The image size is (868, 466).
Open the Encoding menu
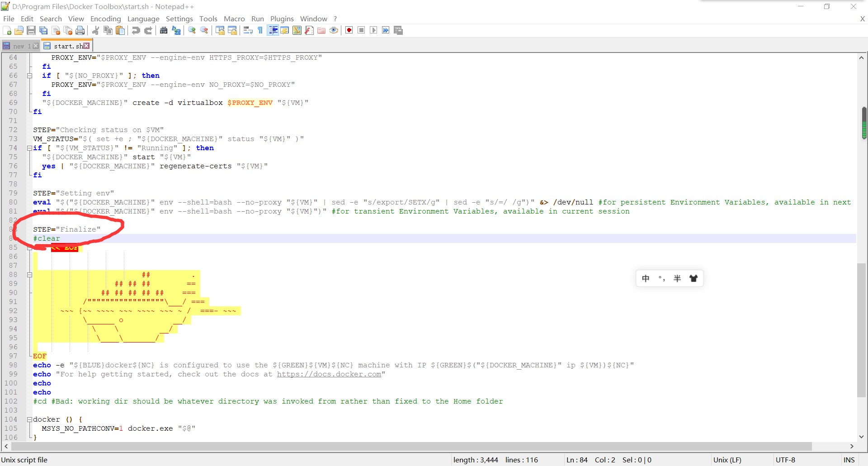(x=106, y=19)
